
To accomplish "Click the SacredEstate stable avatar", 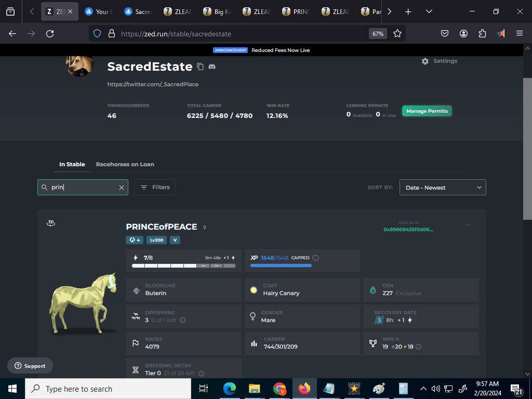I will 79,66.
